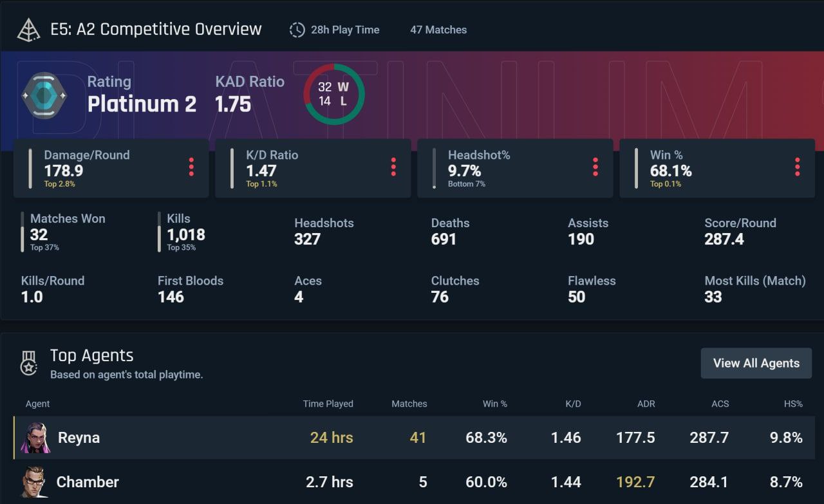Click the Platinum 2 rating text
The width and height of the screenshot is (824, 504).
click(142, 104)
